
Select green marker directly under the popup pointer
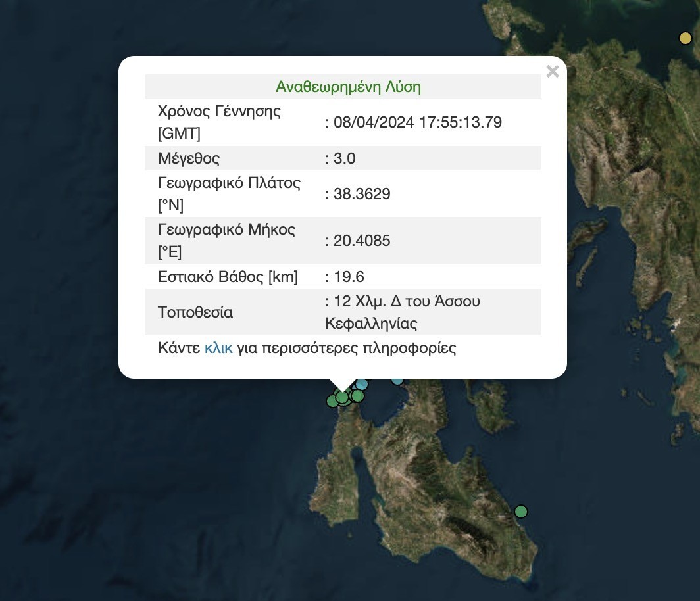pos(342,398)
